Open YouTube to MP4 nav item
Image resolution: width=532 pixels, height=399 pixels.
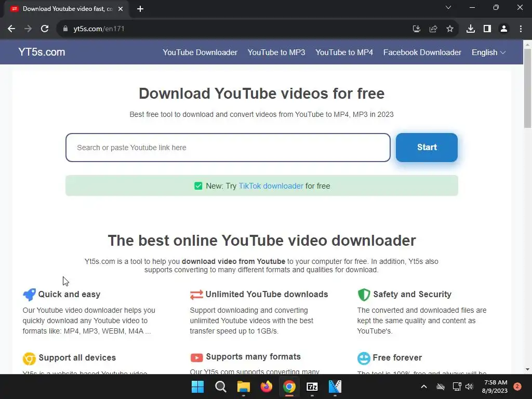tap(344, 52)
